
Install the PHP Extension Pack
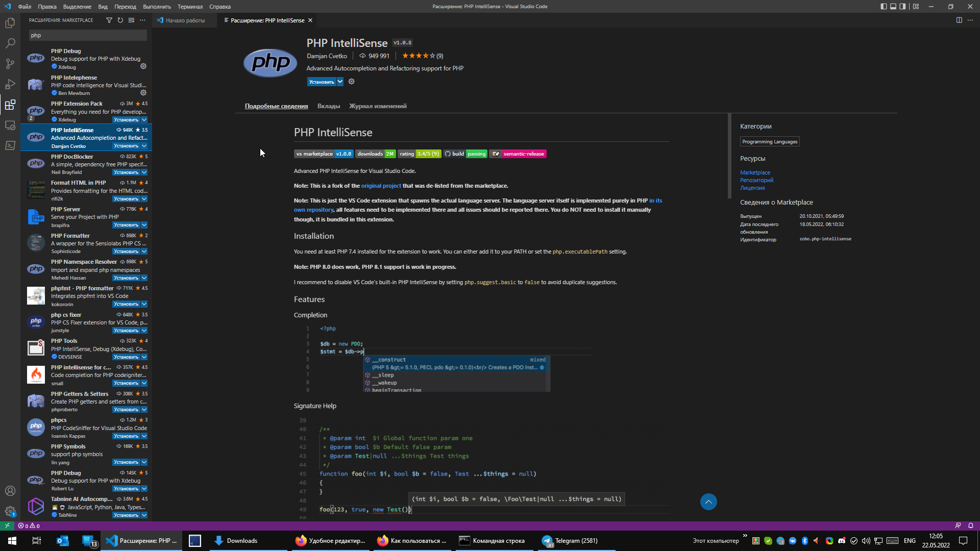[126, 120]
